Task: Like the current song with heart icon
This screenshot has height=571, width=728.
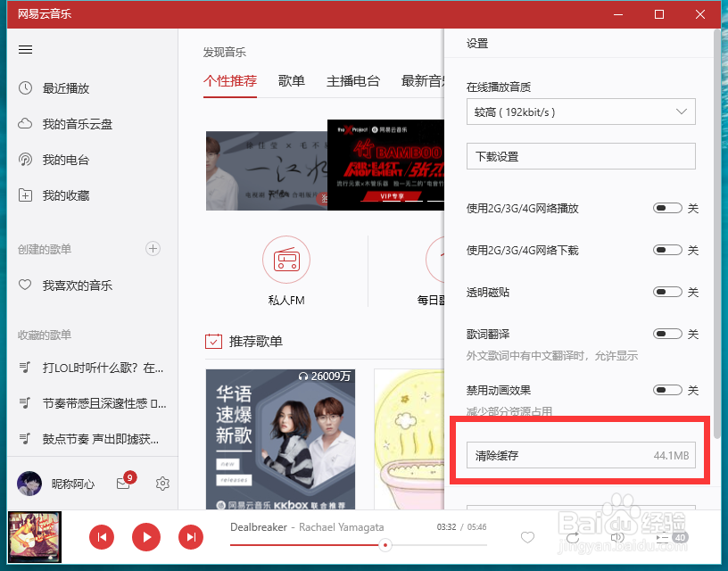Action: point(527,537)
